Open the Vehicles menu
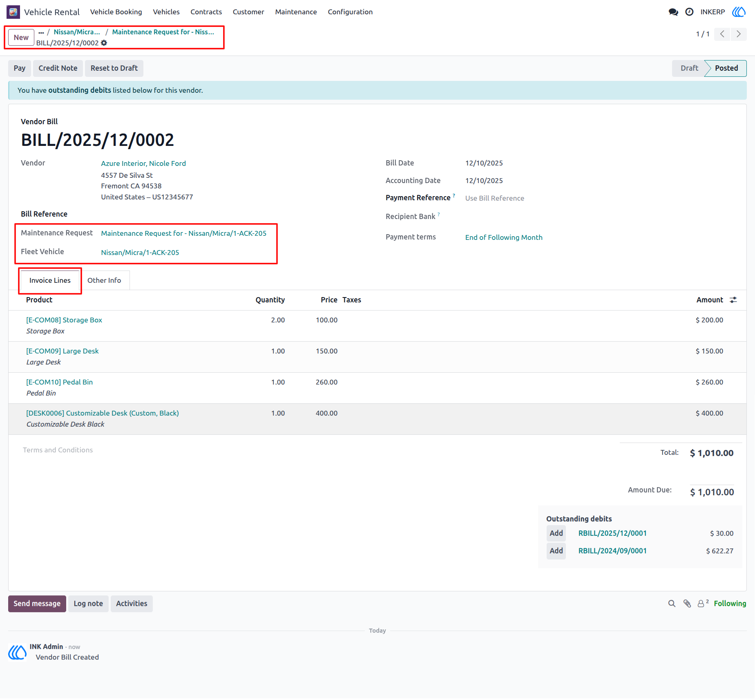755x700 pixels. pyautogui.click(x=166, y=12)
